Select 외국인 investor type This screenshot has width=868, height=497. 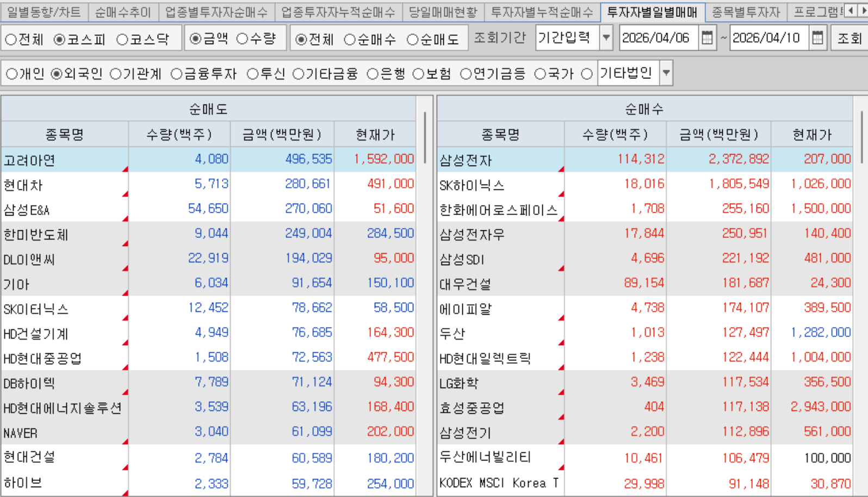point(57,74)
